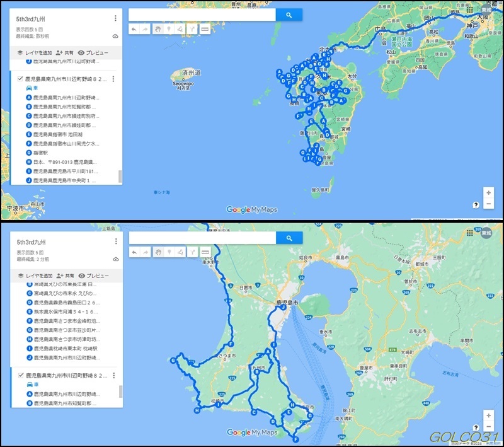
Task: Click プレビュー preview in the upper panel
Action: coord(93,53)
